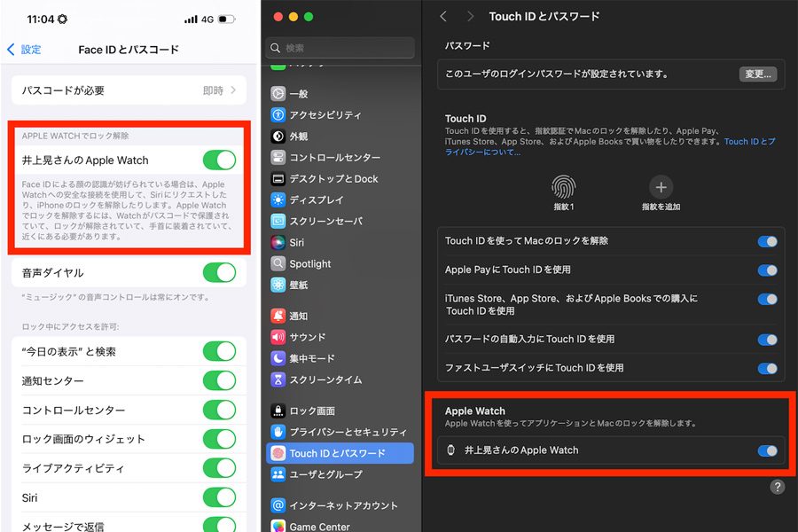Click the 検索 search field
This screenshot has width=798, height=532.
(x=340, y=48)
